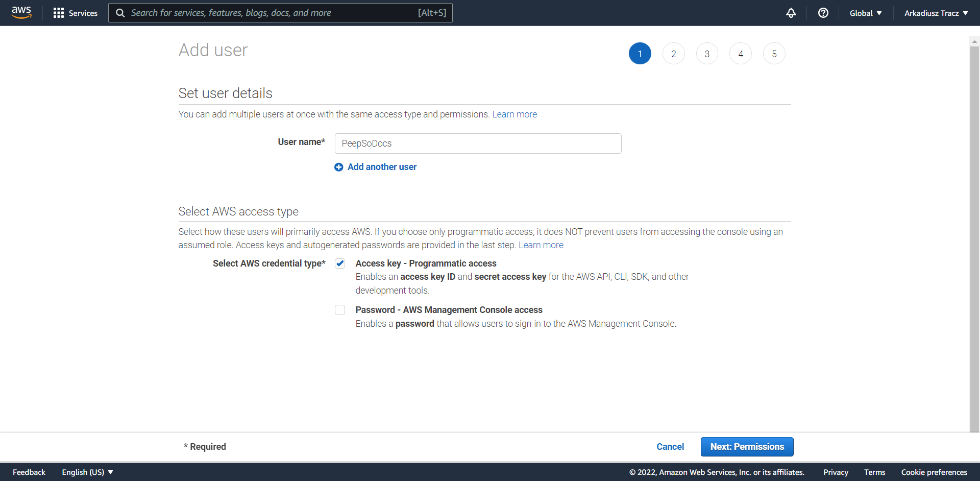Go to wizard step 2
The image size is (980, 481).
[x=674, y=54]
